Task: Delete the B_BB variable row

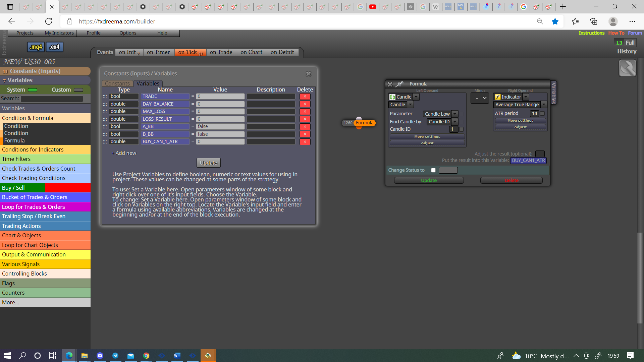Action: point(305,134)
